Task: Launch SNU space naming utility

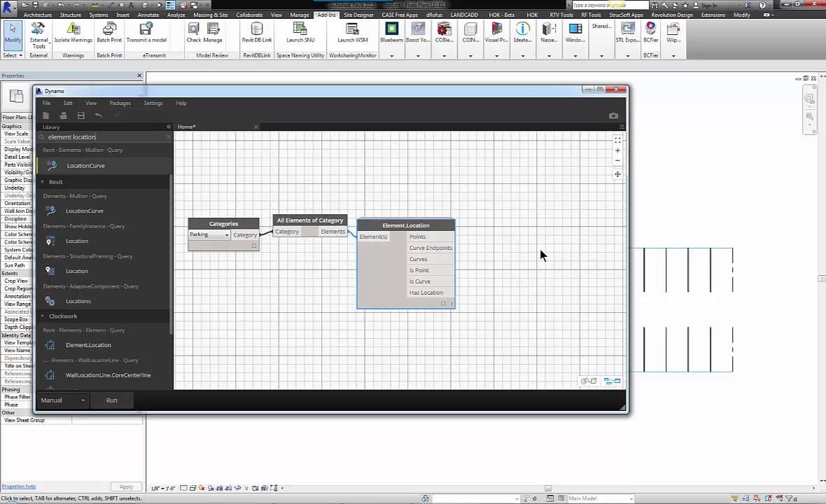Action: (x=300, y=33)
